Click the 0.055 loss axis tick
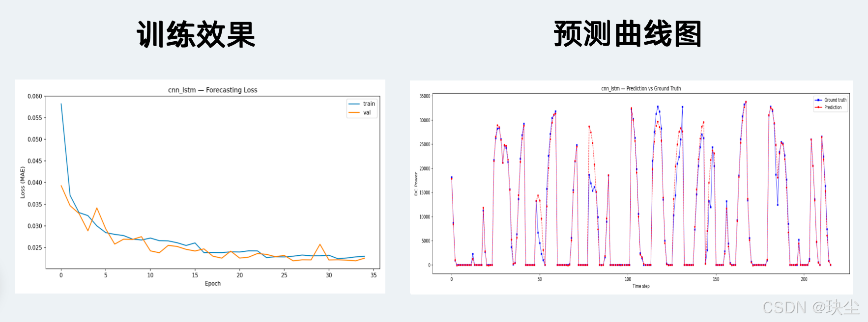The height and width of the screenshot is (322, 868). point(35,118)
